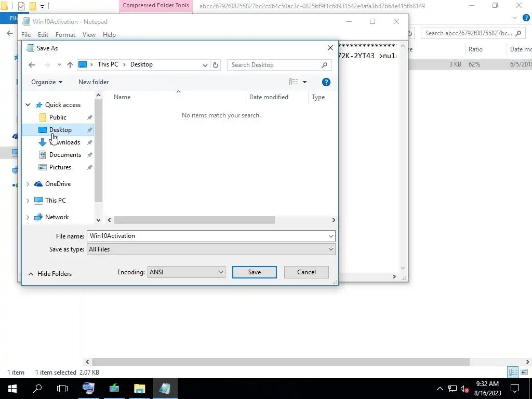Sort by Date modified column
This screenshot has width=532, height=399.
269,97
